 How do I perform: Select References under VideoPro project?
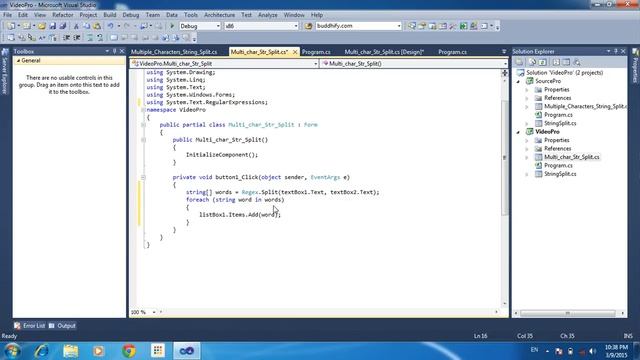[x=557, y=149]
